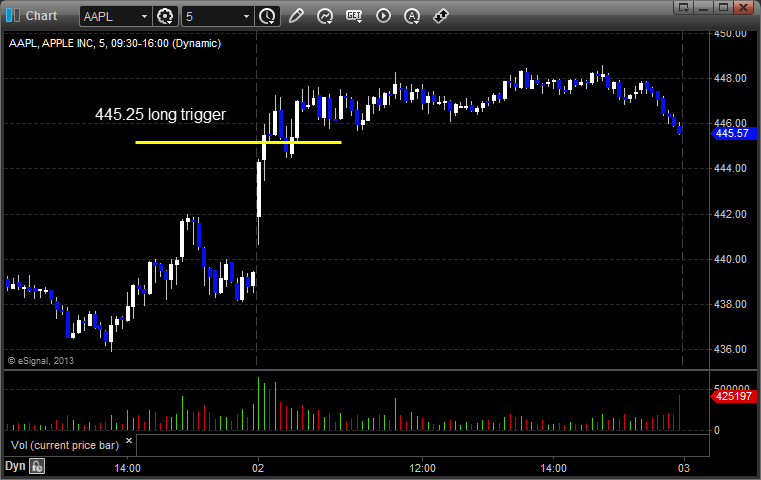Viewport: 761px width, 480px height.
Task: Click the 02 date label on time axis
Action: click(x=258, y=468)
